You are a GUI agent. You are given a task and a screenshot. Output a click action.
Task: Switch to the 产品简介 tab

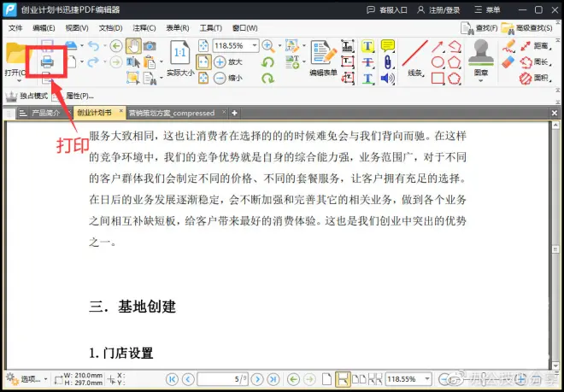pyautogui.click(x=45, y=113)
